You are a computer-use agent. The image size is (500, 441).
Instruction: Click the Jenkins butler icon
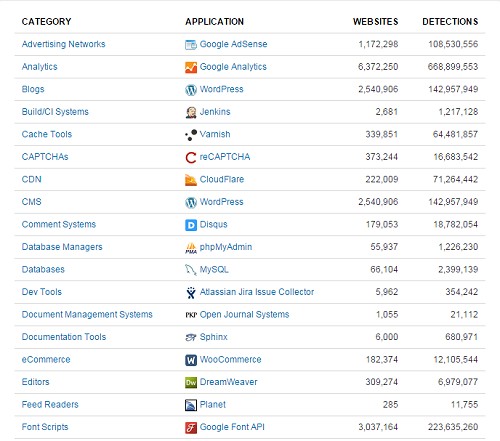coord(191,112)
